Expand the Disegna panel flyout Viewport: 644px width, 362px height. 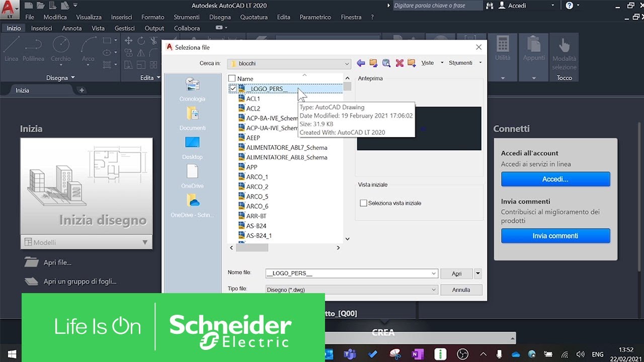coord(60,78)
